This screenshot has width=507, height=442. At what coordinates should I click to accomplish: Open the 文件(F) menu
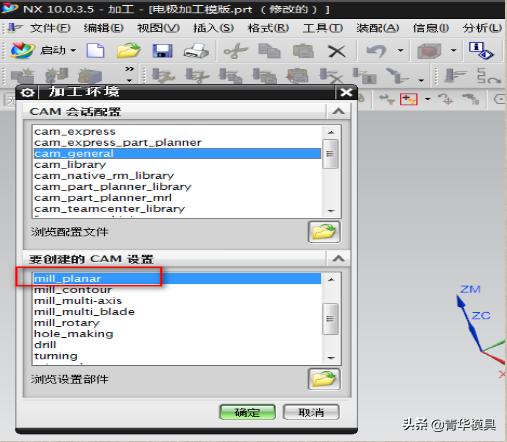pos(50,28)
